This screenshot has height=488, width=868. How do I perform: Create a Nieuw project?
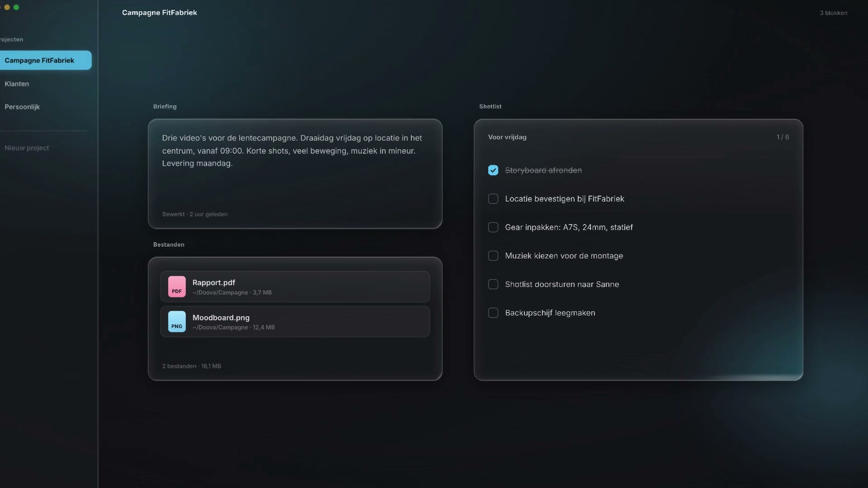click(27, 148)
